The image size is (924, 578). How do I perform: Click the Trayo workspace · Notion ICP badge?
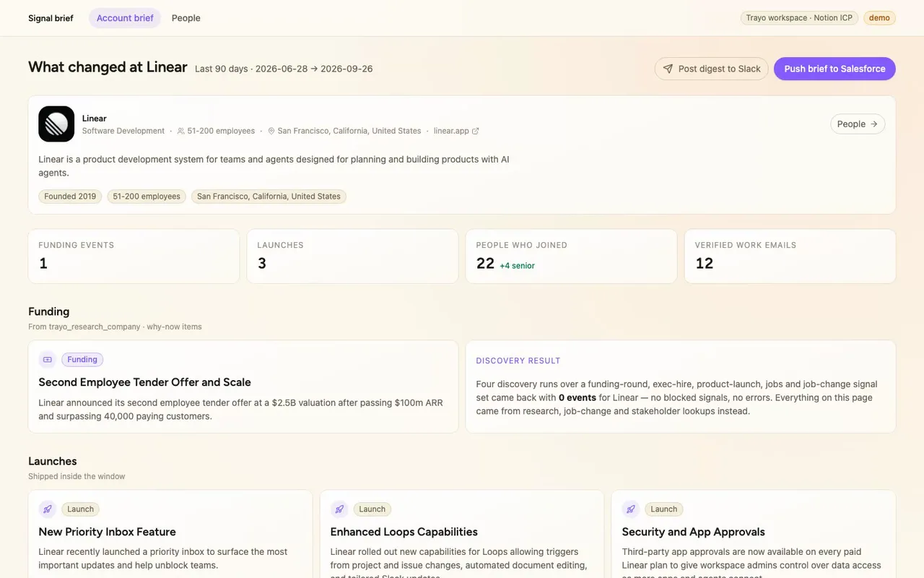pos(799,18)
